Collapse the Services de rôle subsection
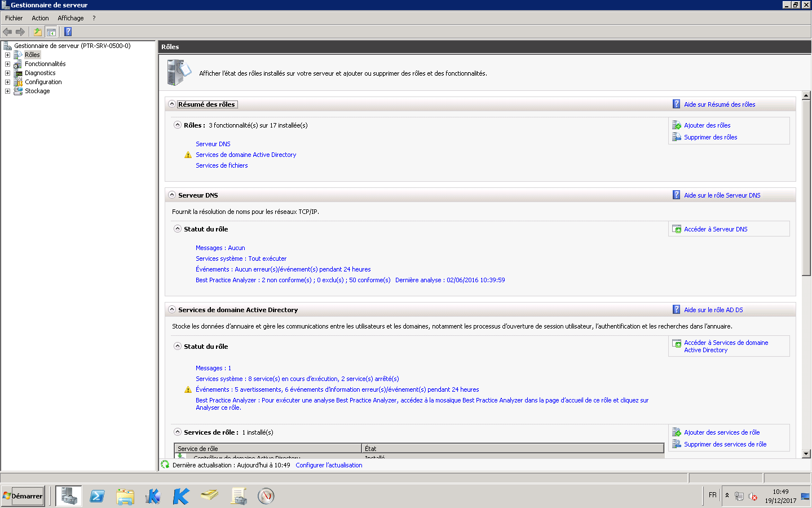Image resolution: width=812 pixels, height=508 pixels. 178,432
